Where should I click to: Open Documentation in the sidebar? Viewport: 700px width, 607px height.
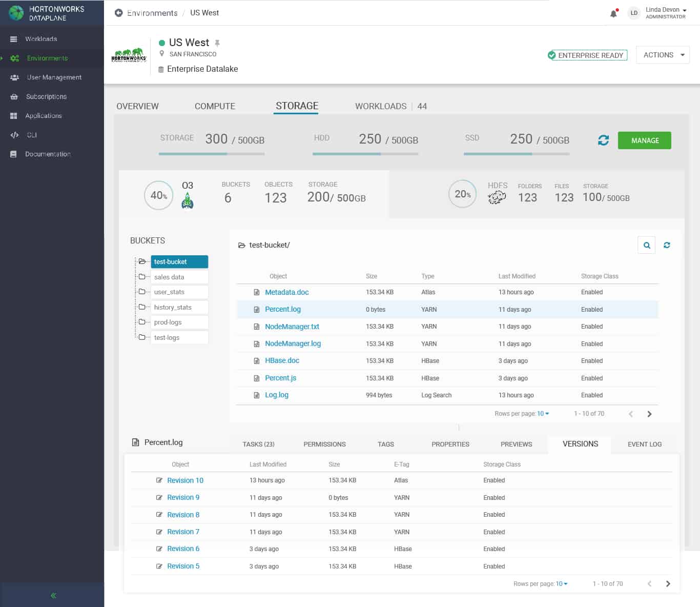tap(48, 154)
